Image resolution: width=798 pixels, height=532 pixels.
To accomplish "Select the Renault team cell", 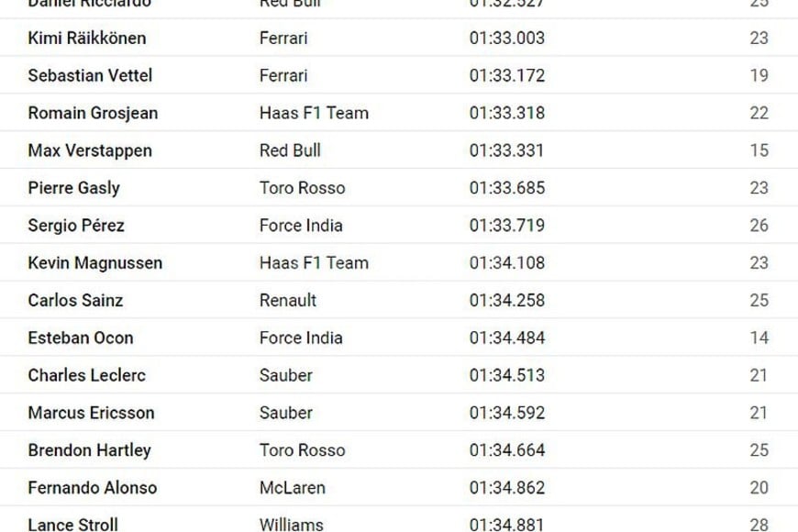I will (288, 301).
